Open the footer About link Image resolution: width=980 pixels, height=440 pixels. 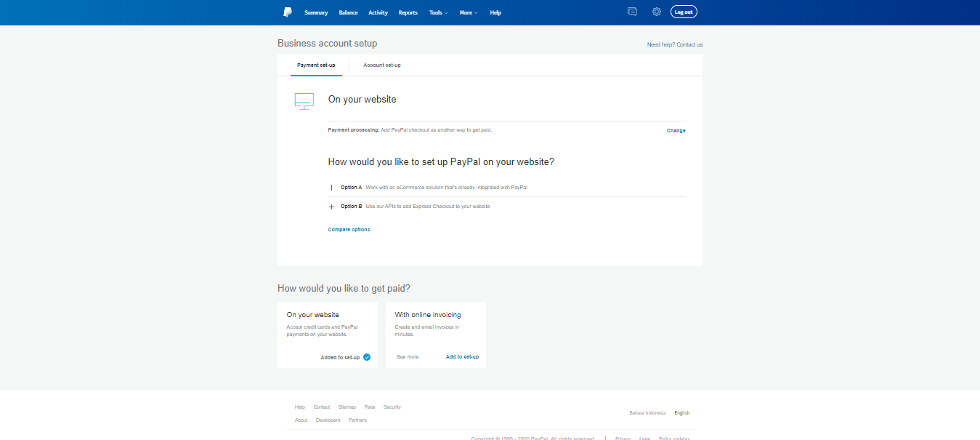(x=301, y=420)
